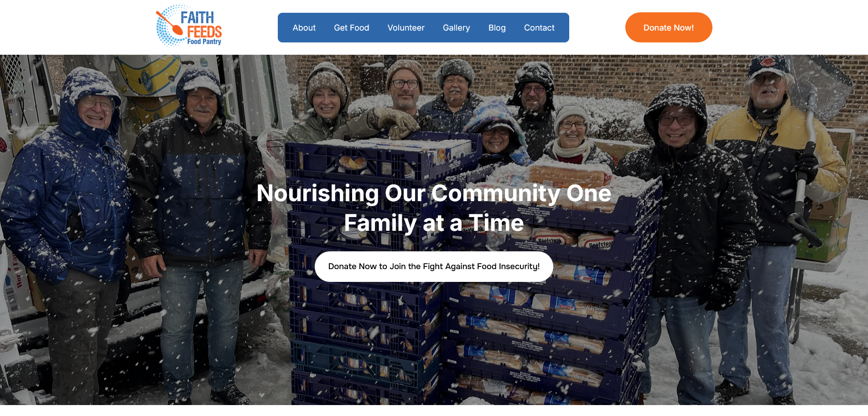This screenshot has height=416, width=868.
Task: Visit the Blog page
Action: [x=497, y=28]
